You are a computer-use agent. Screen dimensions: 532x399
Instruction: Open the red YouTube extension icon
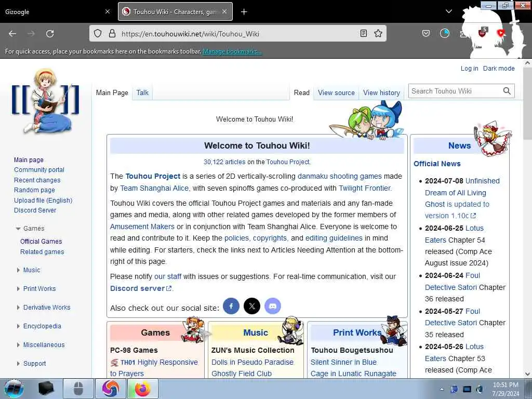[501, 33]
